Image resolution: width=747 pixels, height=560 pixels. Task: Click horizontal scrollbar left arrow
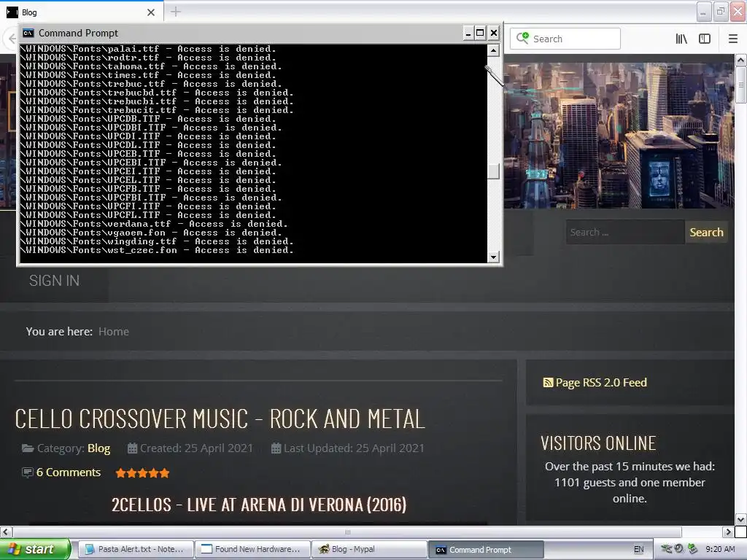click(6, 532)
